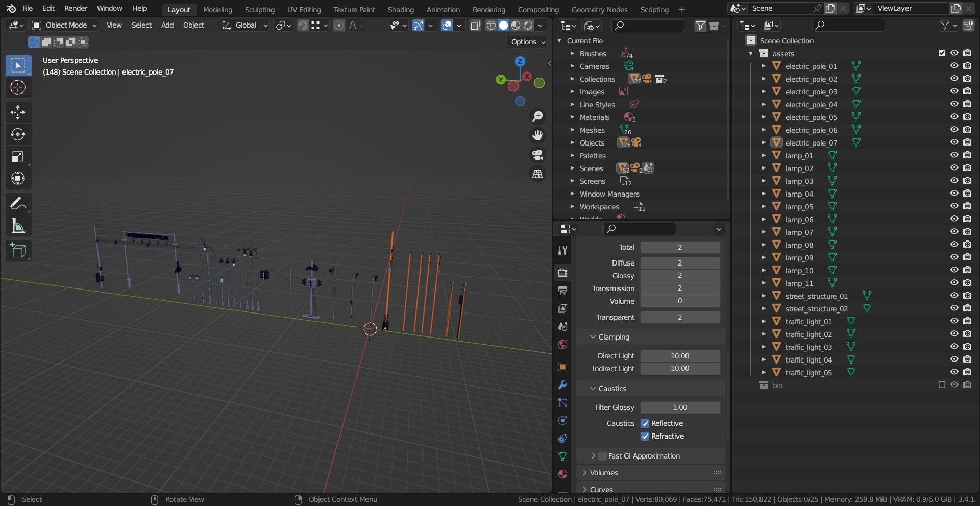This screenshot has width=980, height=506.
Task: Open the View Layer properties tab
Action: point(562,308)
